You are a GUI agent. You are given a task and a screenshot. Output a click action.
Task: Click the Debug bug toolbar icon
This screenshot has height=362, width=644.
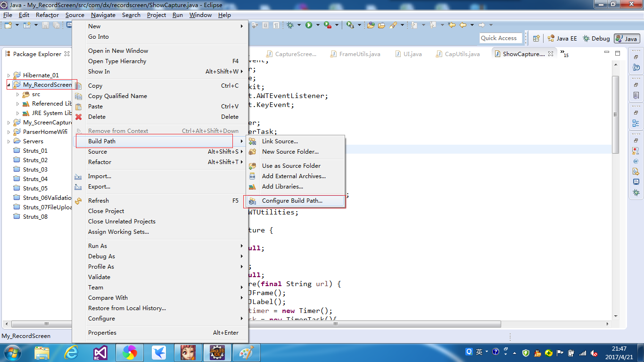click(x=290, y=25)
